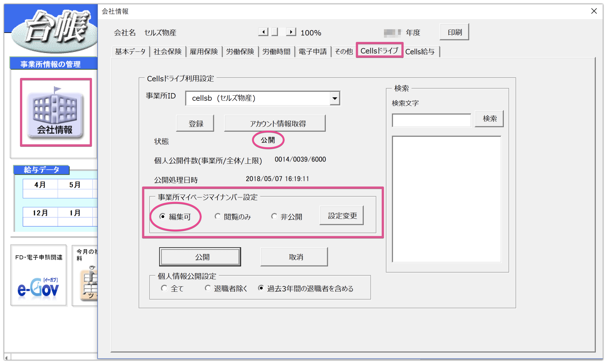Click the 設定変更 button
Image resolution: width=607 pixels, height=364 pixels.
tap(342, 216)
